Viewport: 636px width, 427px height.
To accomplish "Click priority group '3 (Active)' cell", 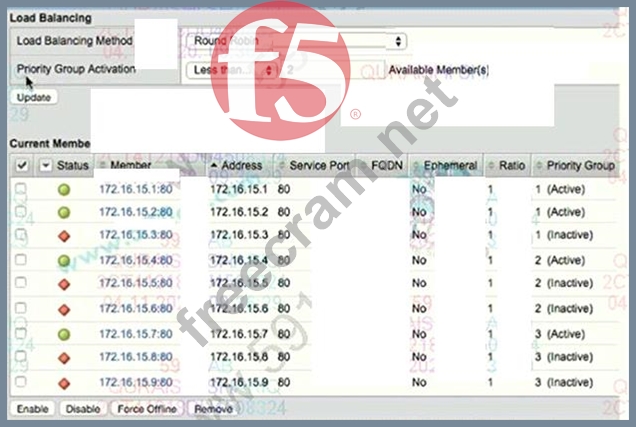I will 560,334.
